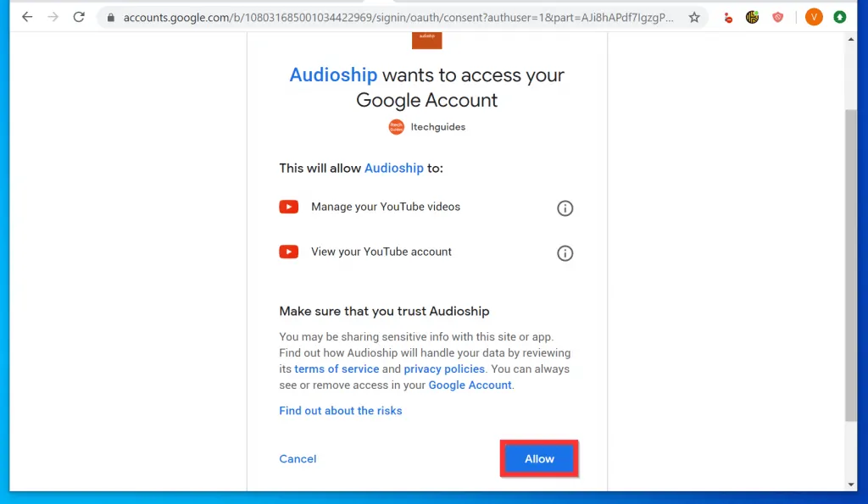Screen dimensions: 868x504
Task: Click the vertical scrollbar thumb
Action: click(851, 266)
